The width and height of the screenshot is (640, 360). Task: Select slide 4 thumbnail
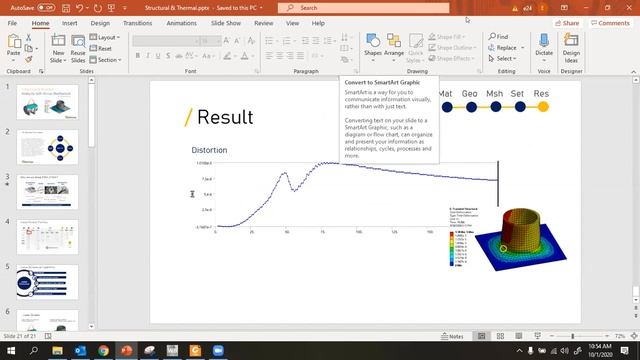click(x=47, y=237)
